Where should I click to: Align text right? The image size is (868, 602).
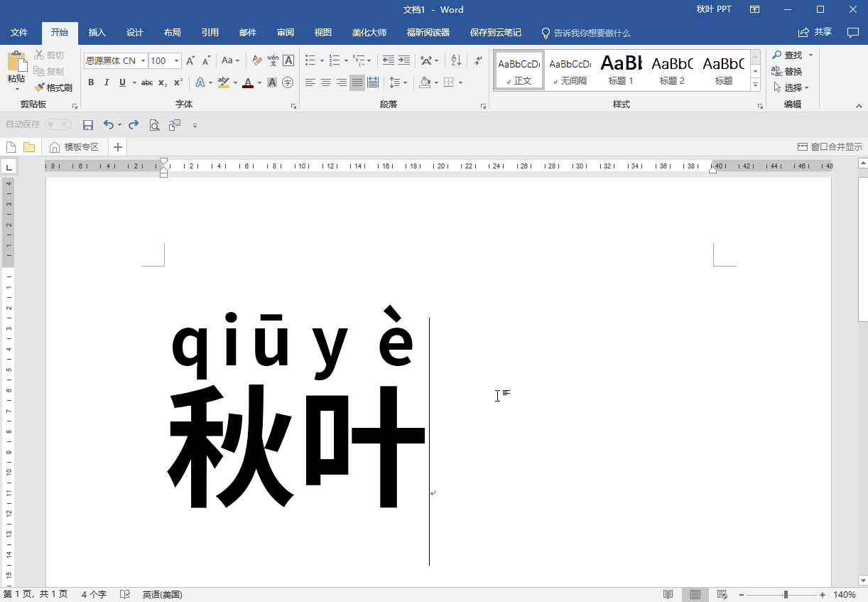342,82
